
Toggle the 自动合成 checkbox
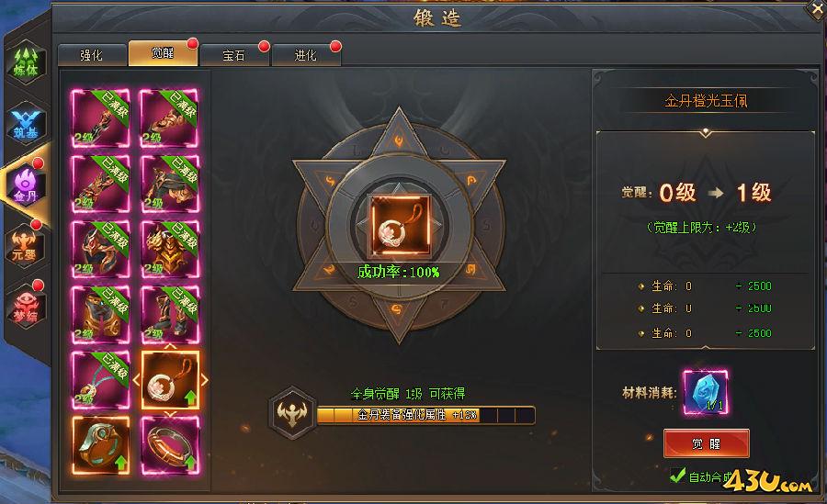tap(677, 475)
